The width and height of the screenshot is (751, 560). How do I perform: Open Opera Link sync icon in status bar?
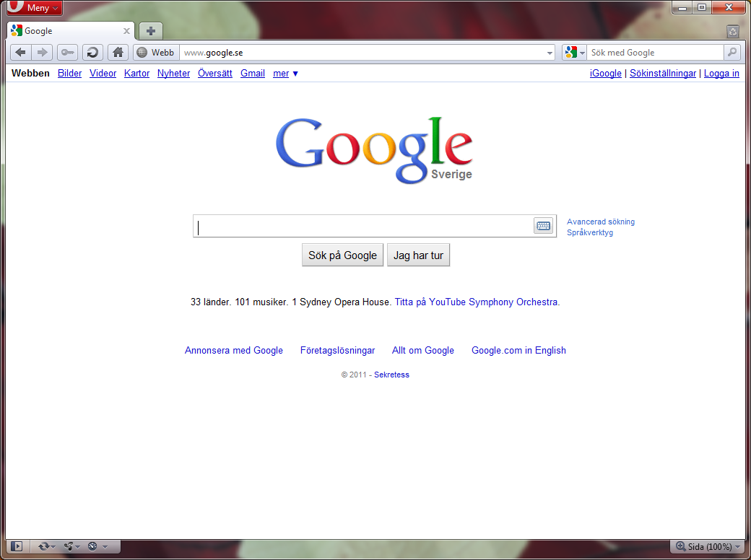click(44, 546)
